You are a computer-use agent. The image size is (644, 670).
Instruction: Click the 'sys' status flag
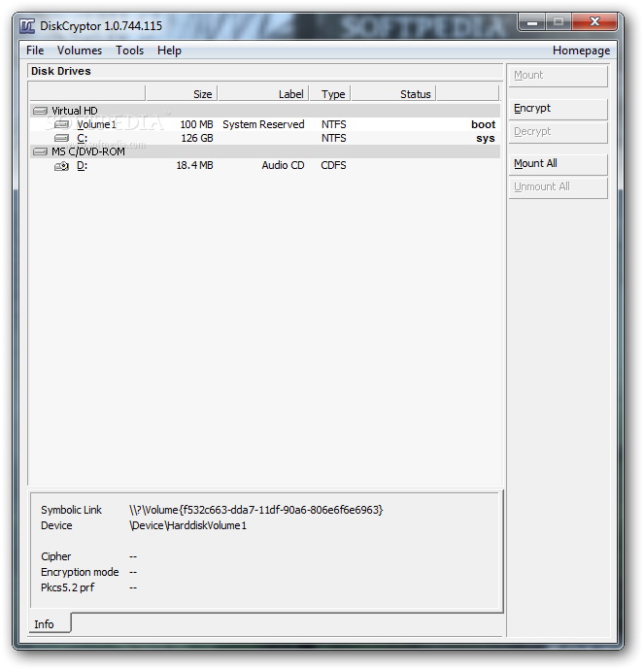(486, 139)
